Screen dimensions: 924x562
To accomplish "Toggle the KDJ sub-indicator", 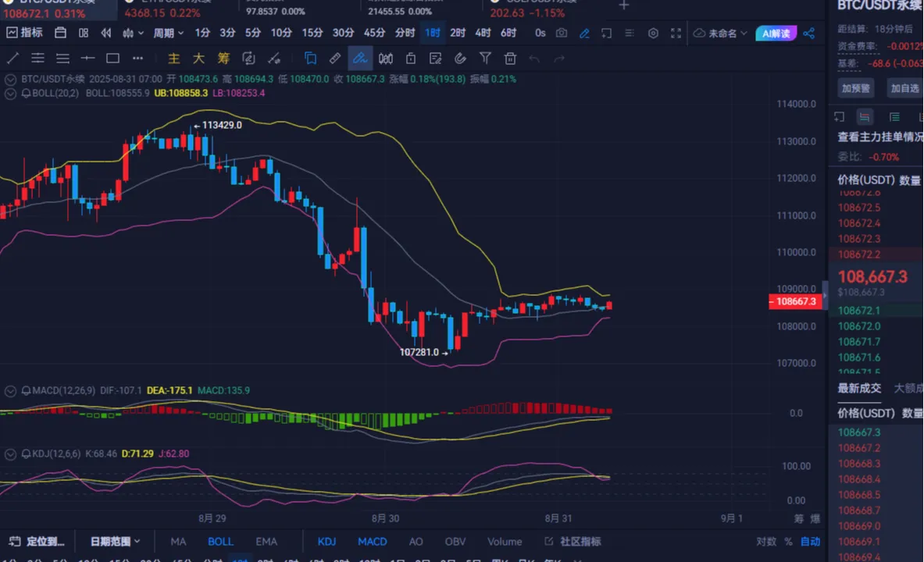I will pos(327,542).
